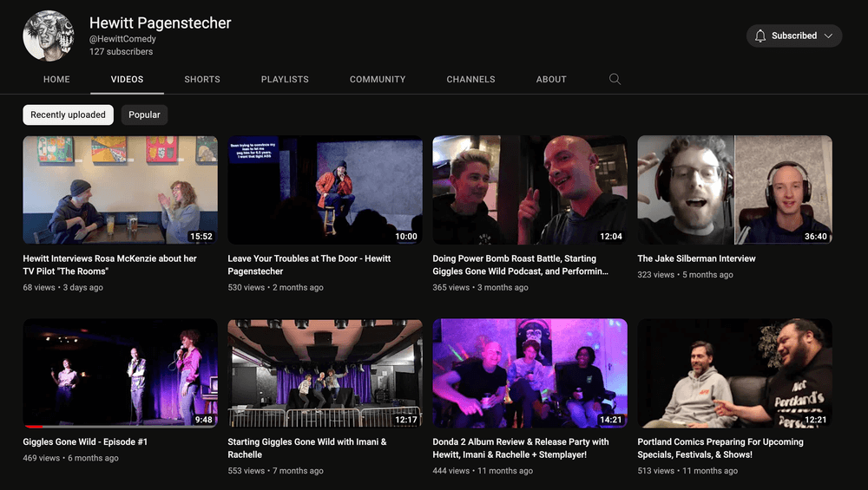This screenshot has width=868, height=490.
Task: Open Portland Comics Preparing video title
Action: [720, 442]
